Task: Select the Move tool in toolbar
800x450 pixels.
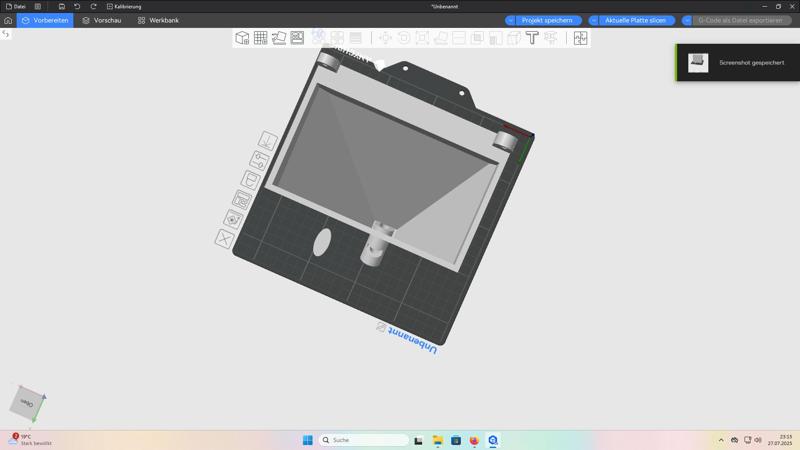Action: tap(385, 38)
